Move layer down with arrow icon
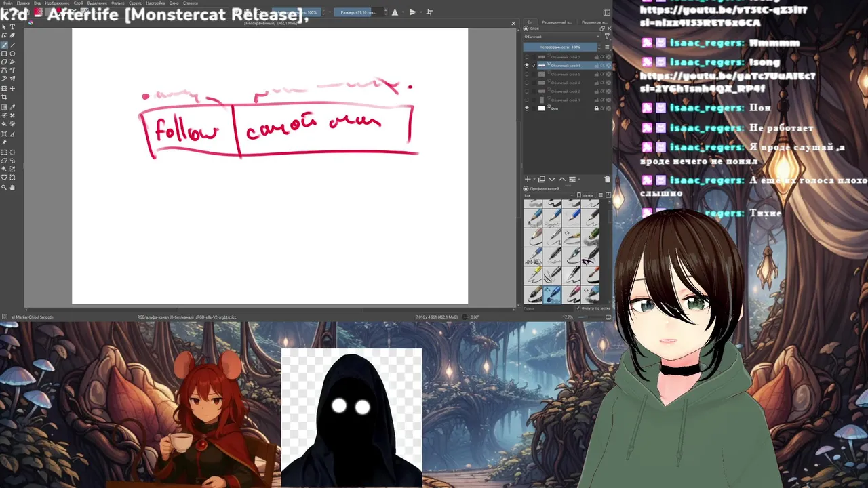 [552, 179]
